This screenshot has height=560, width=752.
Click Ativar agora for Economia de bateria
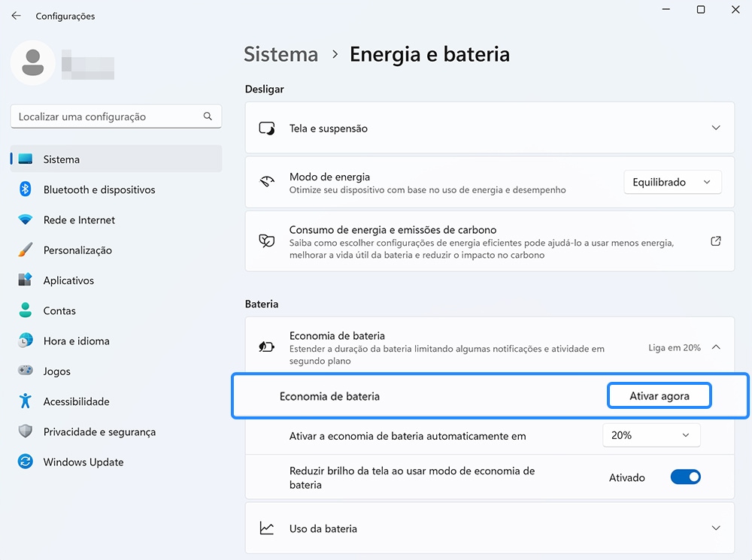[x=659, y=395]
